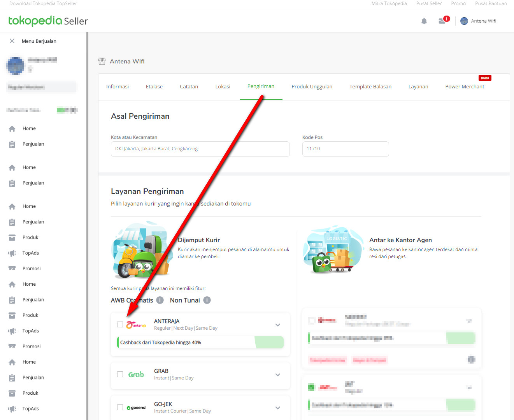This screenshot has width=514, height=420.
Task: Open the inbox messages icon with badge
Action: (442, 21)
